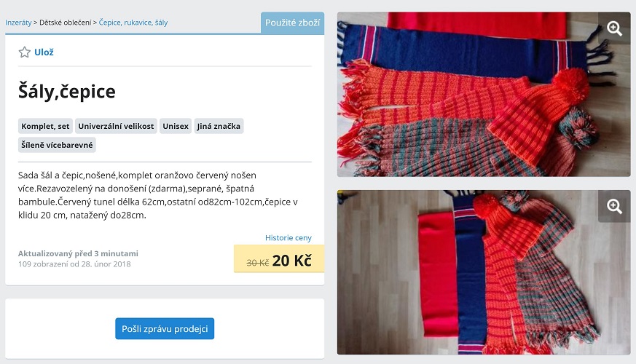Click the star icon to save the listing
Viewport: 636px width, 364px height.
(24, 52)
